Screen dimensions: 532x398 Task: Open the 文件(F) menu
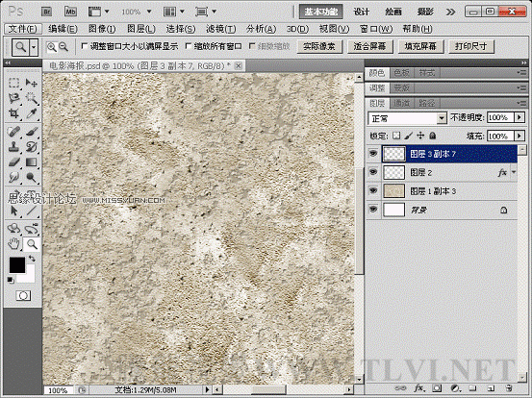22,29
